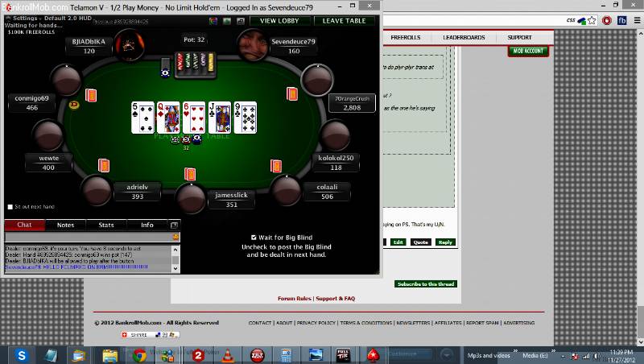Expand Mp3s and videos toolbar chevron
Screen dimensions: 644x364
pyautogui.click(x=515, y=351)
